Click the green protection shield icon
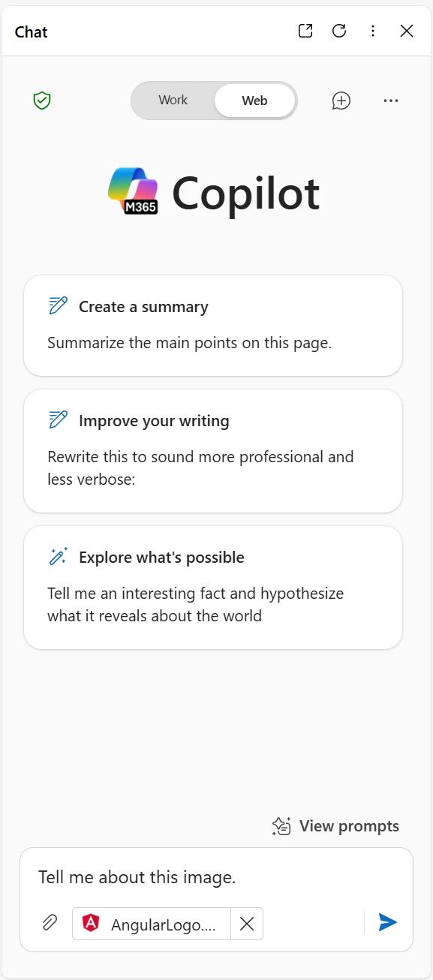This screenshot has height=980, width=433. pos(42,101)
